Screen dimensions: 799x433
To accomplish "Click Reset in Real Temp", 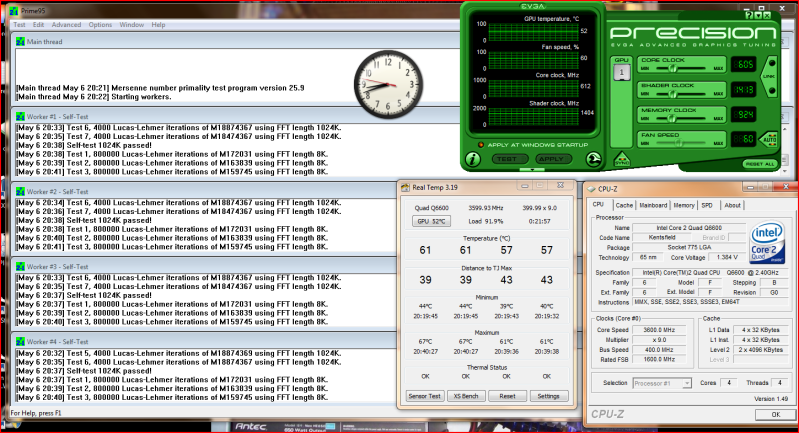I will pos(507,396).
